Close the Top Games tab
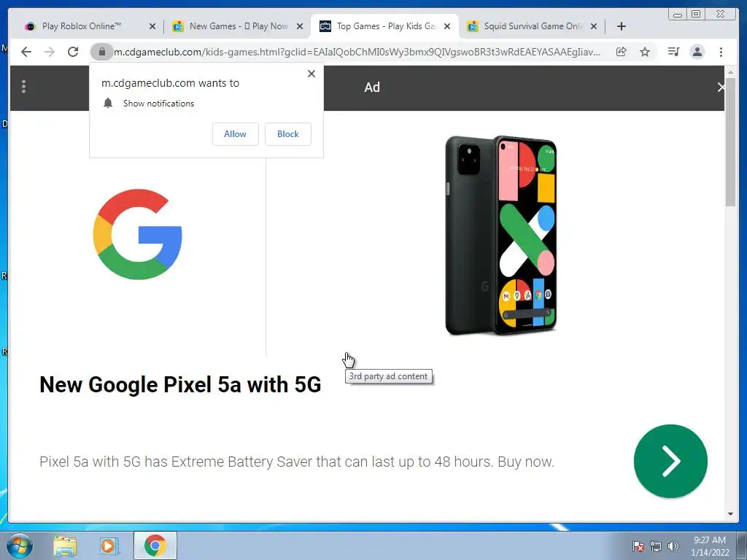 point(447,26)
